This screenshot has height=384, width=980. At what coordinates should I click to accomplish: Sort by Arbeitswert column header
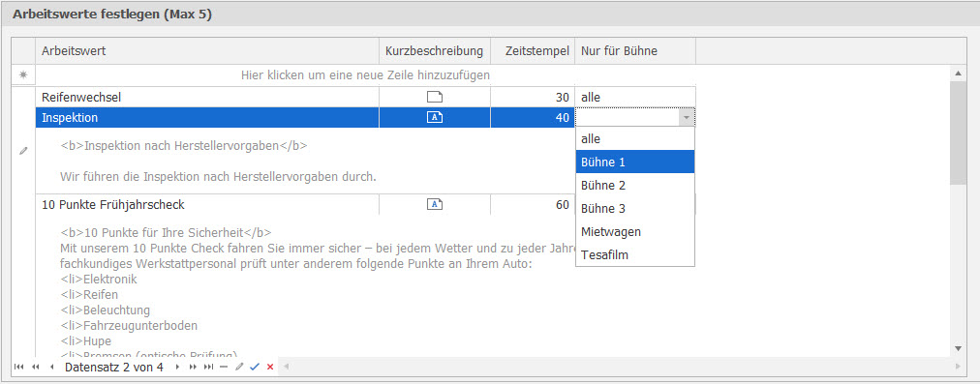pos(207,51)
